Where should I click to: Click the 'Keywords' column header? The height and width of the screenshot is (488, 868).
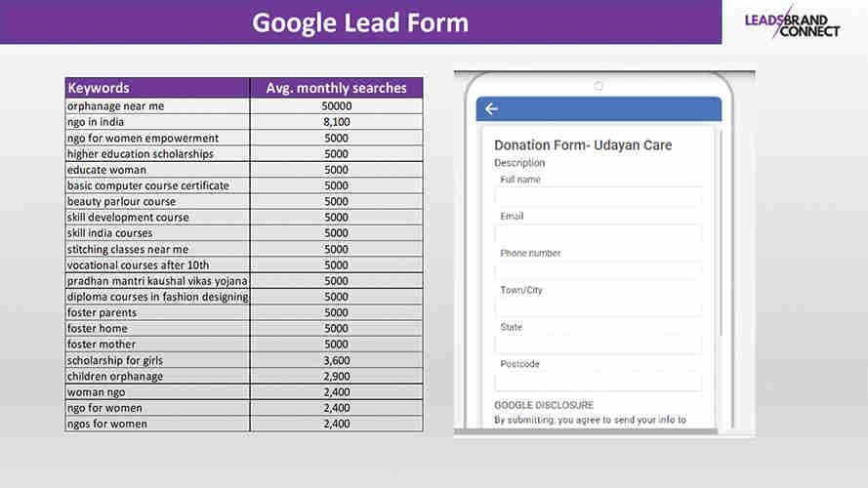click(x=157, y=88)
